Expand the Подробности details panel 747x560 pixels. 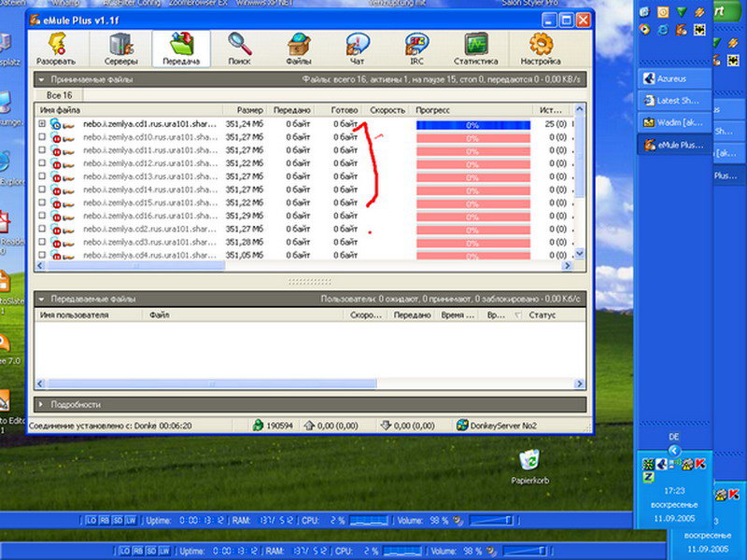tap(41, 404)
